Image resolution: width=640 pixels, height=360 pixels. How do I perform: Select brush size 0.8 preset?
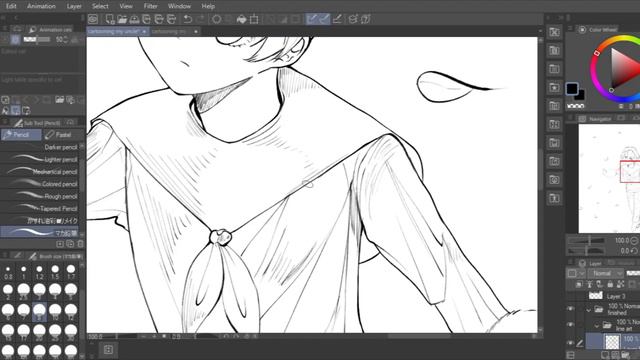click(8, 272)
